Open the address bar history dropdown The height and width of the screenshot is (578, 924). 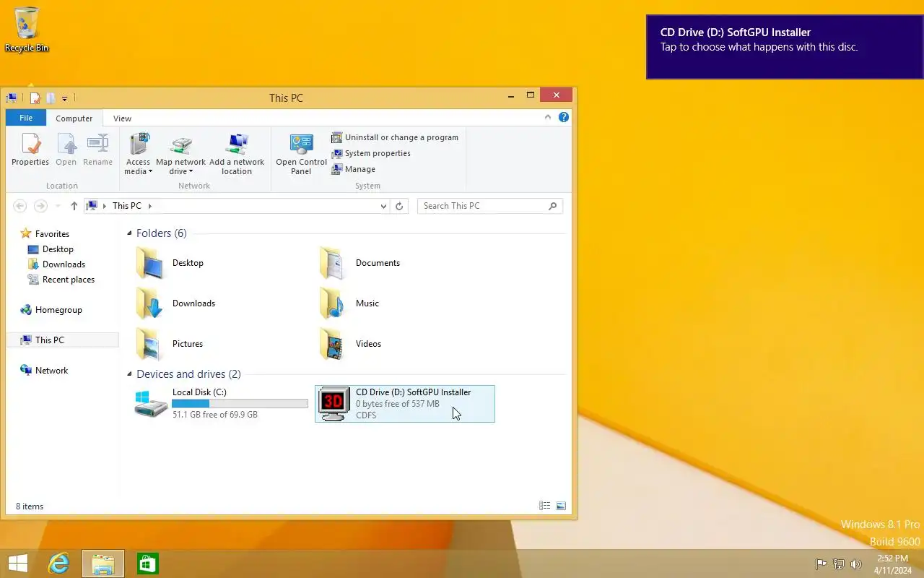point(383,206)
